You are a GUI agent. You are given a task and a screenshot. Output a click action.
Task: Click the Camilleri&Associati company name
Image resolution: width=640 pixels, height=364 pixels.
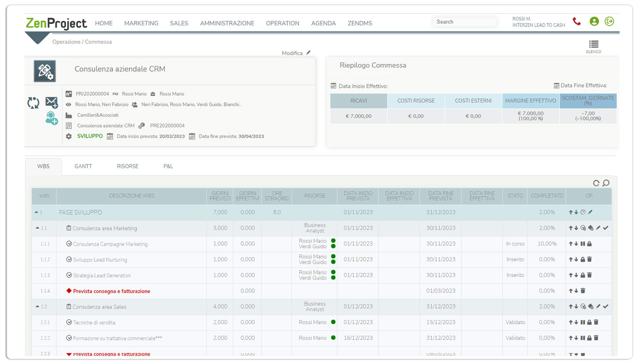[x=98, y=115]
